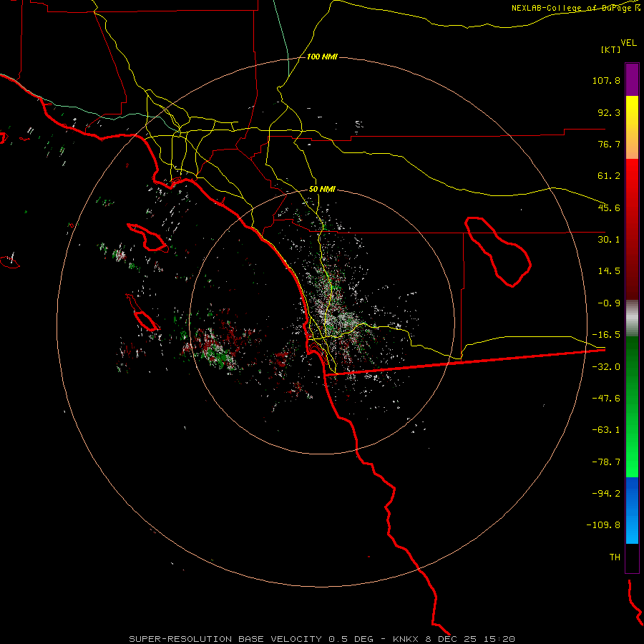Viewport: 644px width, 644px height.
Task: Select the -63.1 legend value
Action: tap(606, 430)
